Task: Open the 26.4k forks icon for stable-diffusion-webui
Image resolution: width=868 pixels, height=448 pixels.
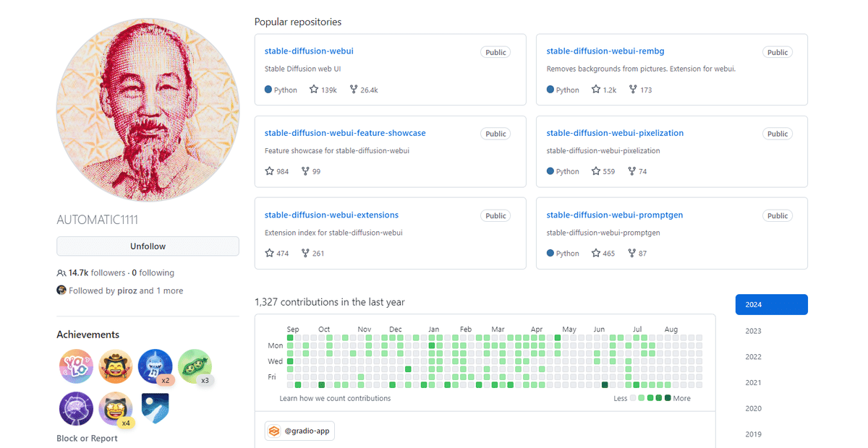Action: point(354,90)
